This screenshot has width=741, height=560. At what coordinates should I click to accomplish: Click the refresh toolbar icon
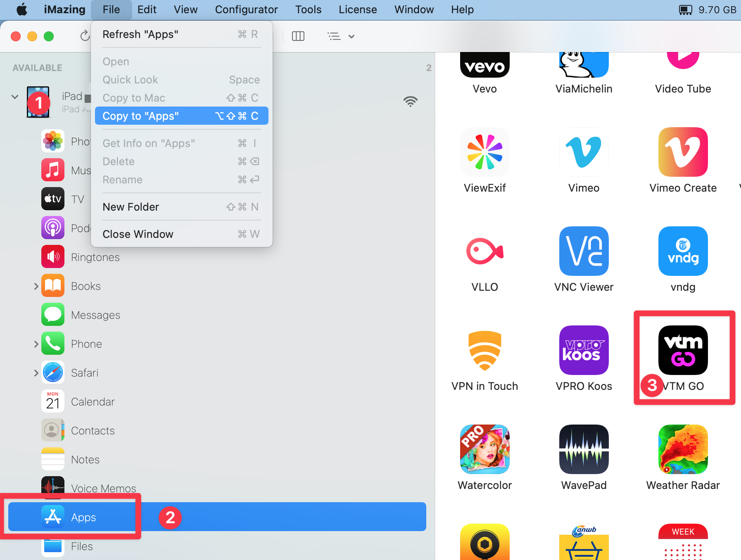pos(85,36)
